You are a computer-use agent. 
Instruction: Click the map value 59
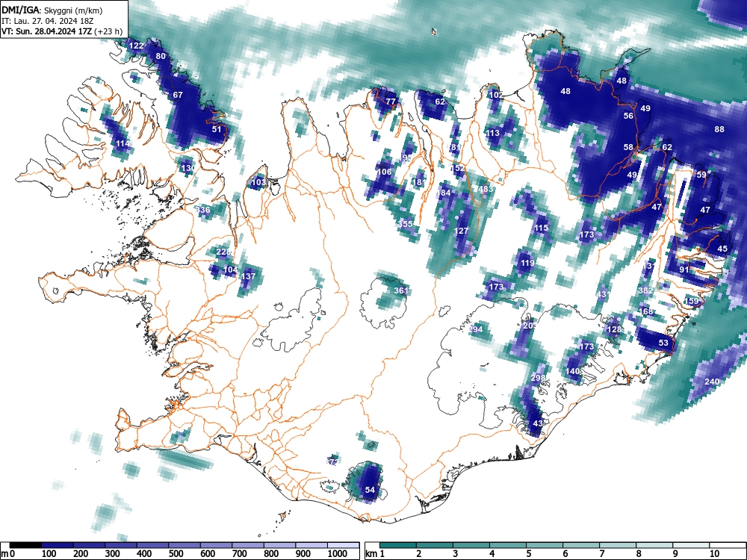[x=701, y=175]
